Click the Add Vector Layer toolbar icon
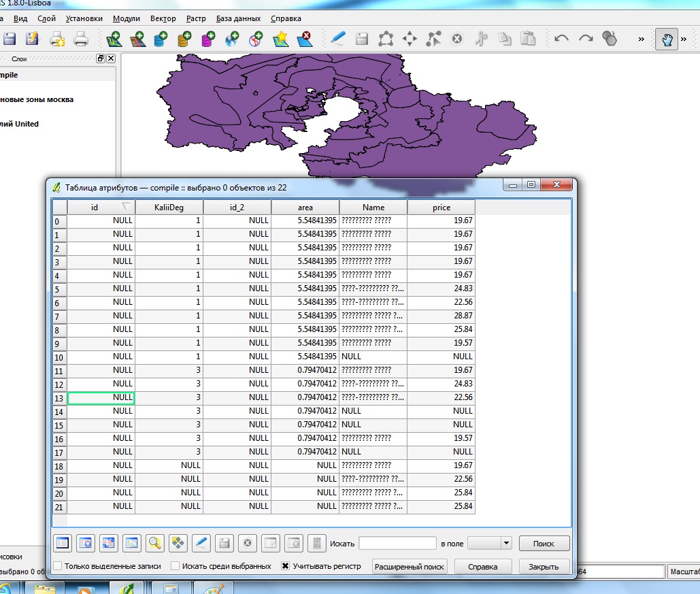 114,39
